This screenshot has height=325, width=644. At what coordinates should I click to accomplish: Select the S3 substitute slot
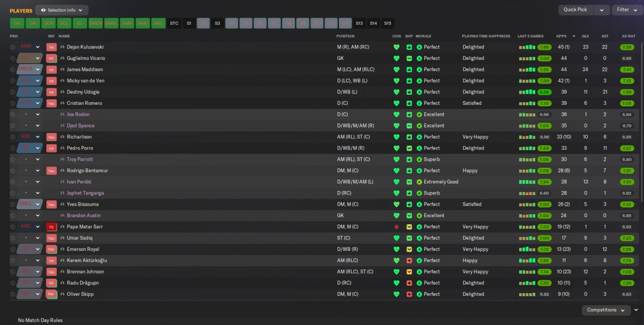217,23
